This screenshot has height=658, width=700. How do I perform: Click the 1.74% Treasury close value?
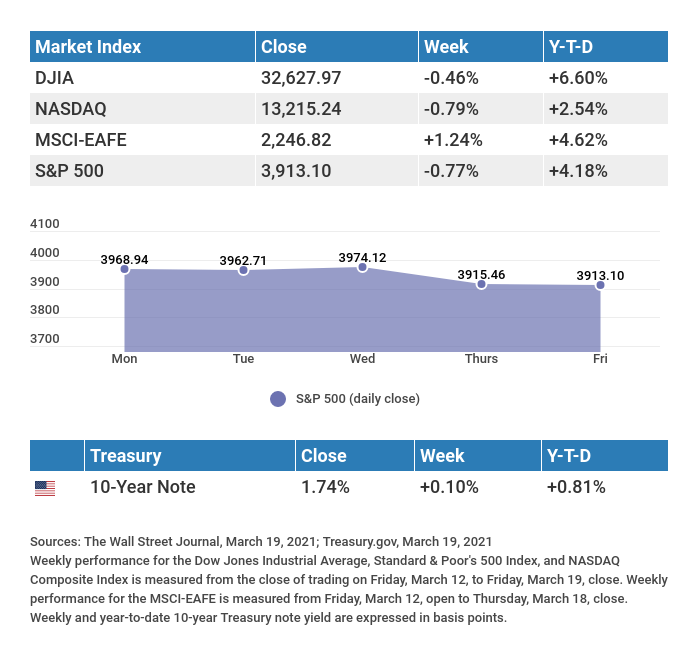click(325, 488)
